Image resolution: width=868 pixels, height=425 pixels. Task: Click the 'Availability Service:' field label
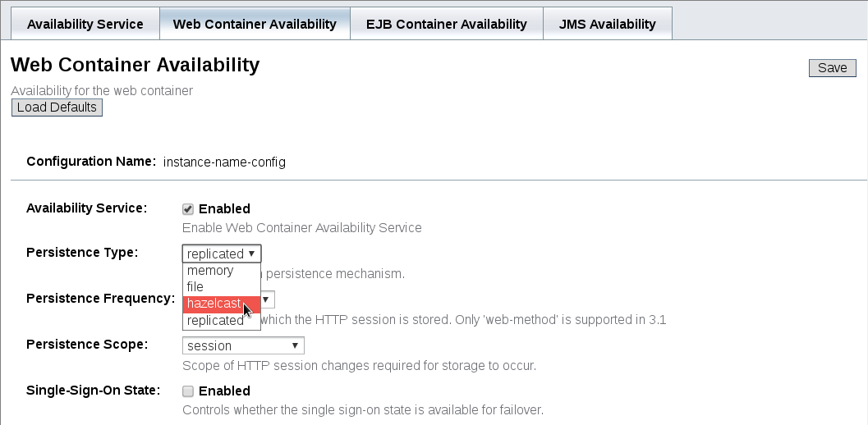[x=86, y=208]
